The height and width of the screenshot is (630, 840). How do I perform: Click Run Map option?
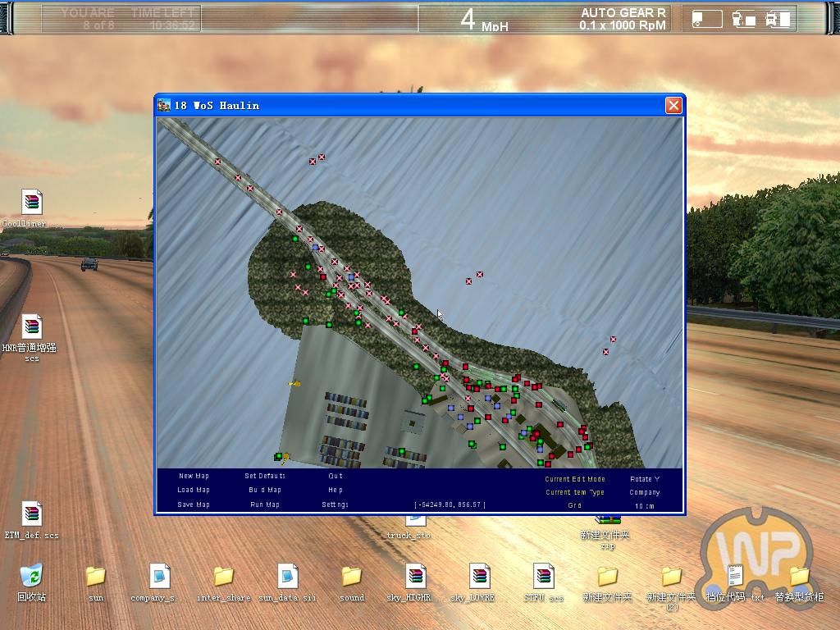coord(265,504)
